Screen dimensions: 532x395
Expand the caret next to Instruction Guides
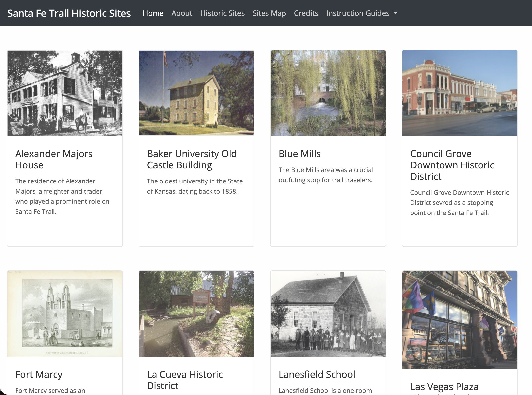[x=396, y=13]
